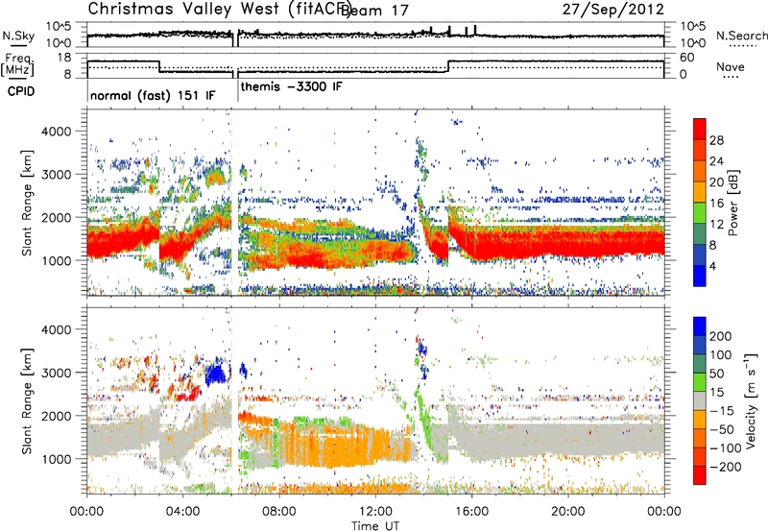
Task: Click the blue swatch of the Power colorbar
Action: (700, 276)
